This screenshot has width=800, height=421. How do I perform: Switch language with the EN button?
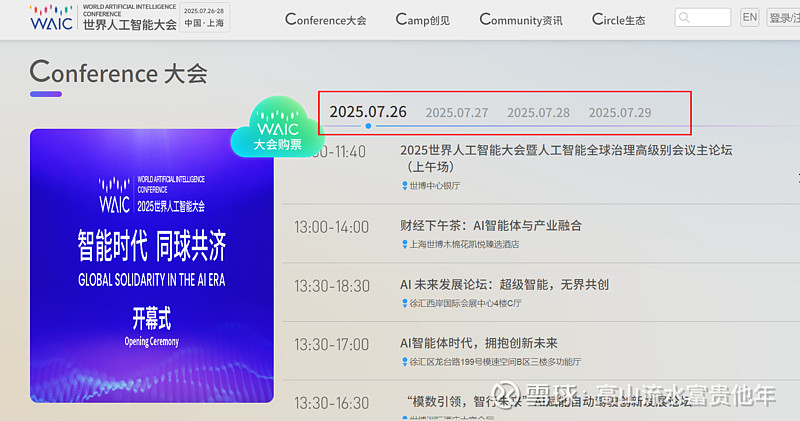pyautogui.click(x=749, y=17)
